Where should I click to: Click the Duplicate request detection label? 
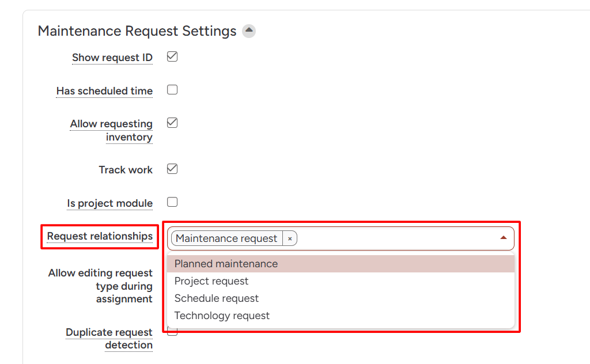click(109, 339)
